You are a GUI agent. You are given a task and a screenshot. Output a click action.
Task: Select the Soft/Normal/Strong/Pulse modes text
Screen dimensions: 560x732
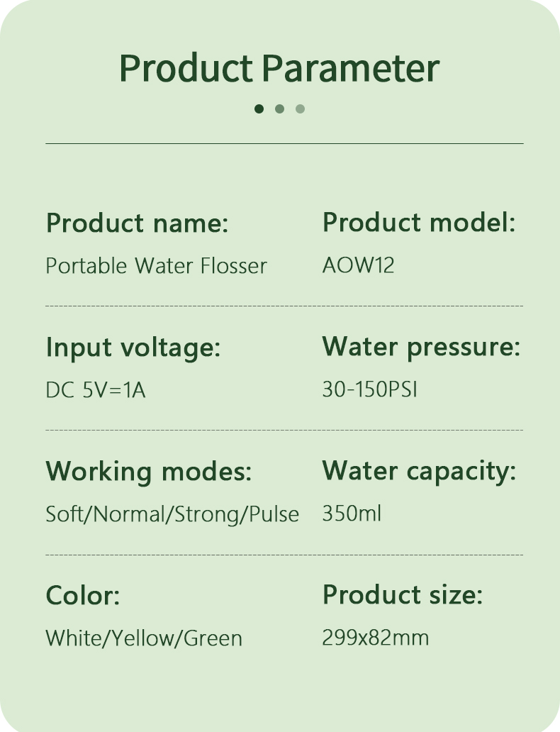172,514
